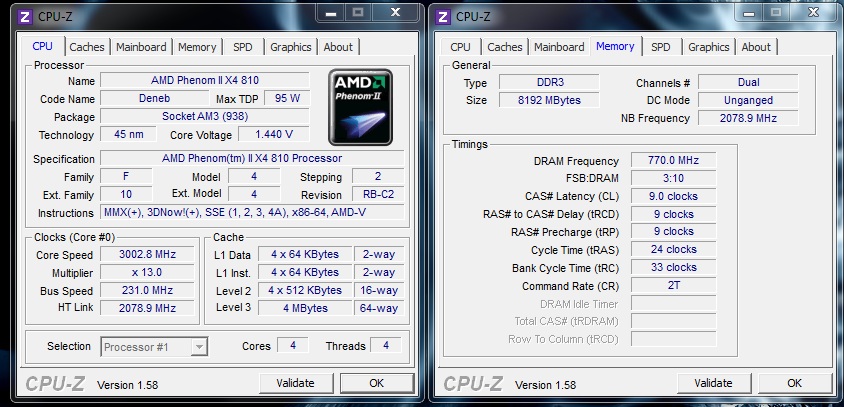844x407 pixels.
Task: Click the Level 3 cache value 4 MBytes
Action: coord(305,308)
